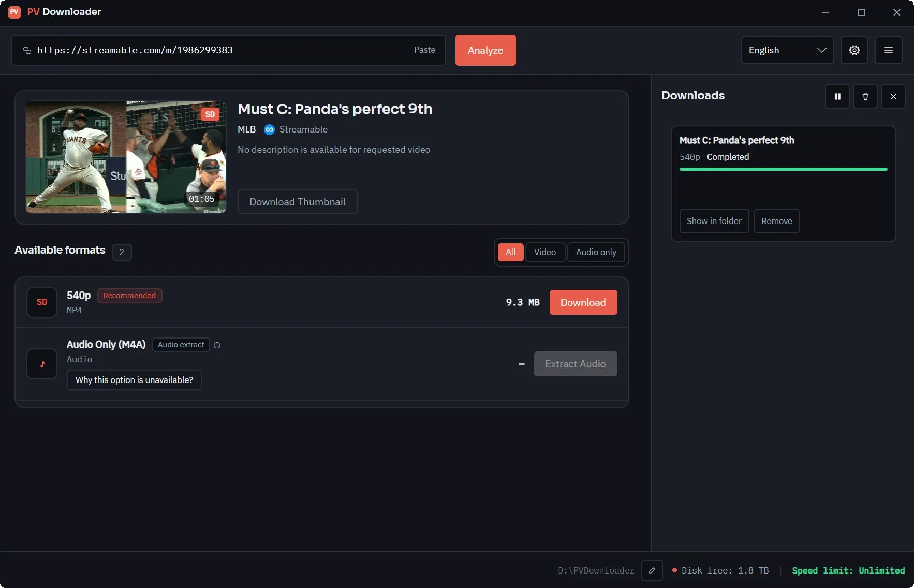The height and width of the screenshot is (588, 914).
Task: Click the Recommended badge
Action: (x=129, y=296)
